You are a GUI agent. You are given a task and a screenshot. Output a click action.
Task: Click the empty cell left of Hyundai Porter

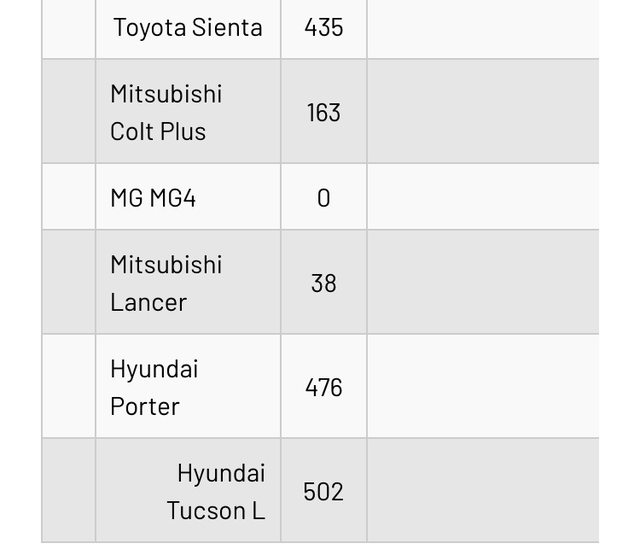click(x=68, y=387)
